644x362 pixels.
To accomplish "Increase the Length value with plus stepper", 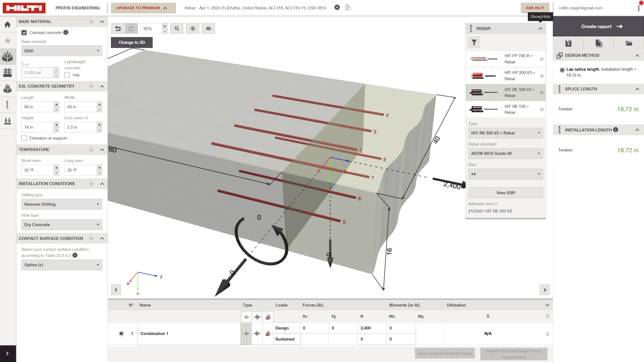I will (x=56, y=104).
